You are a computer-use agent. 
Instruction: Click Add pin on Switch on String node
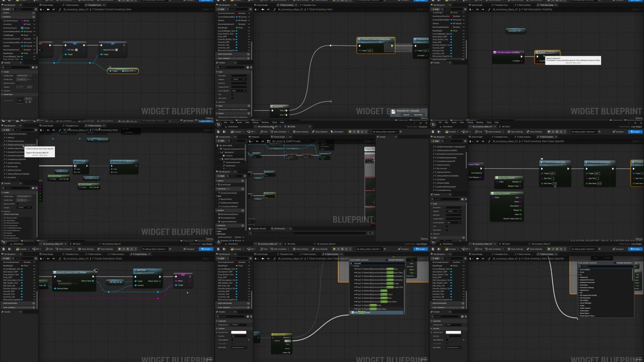289,353
